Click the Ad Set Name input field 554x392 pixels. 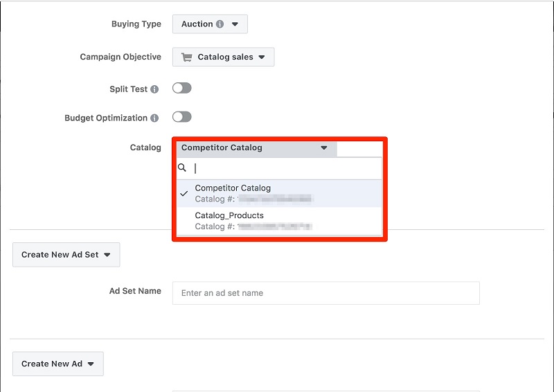pyautogui.click(x=325, y=293)
